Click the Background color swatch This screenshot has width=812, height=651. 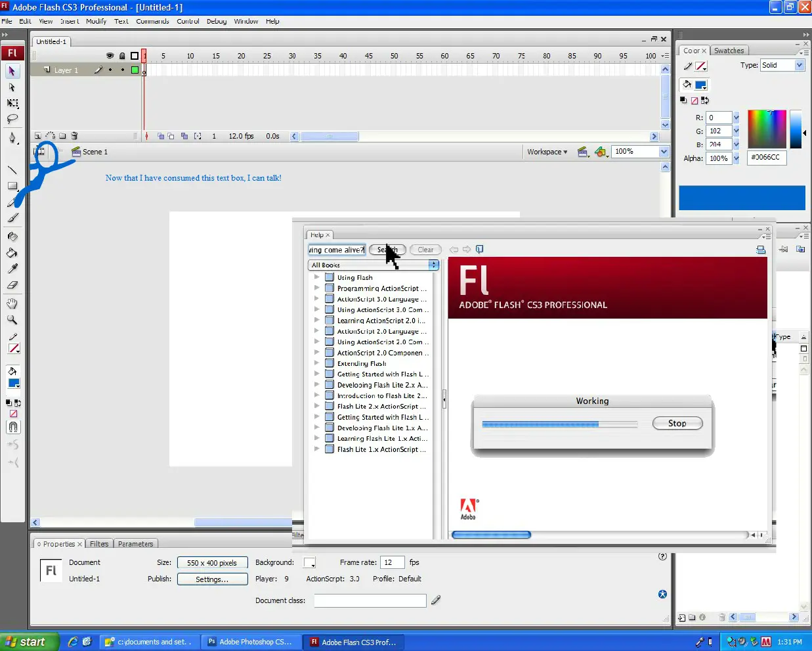click(x=309, y=563)
